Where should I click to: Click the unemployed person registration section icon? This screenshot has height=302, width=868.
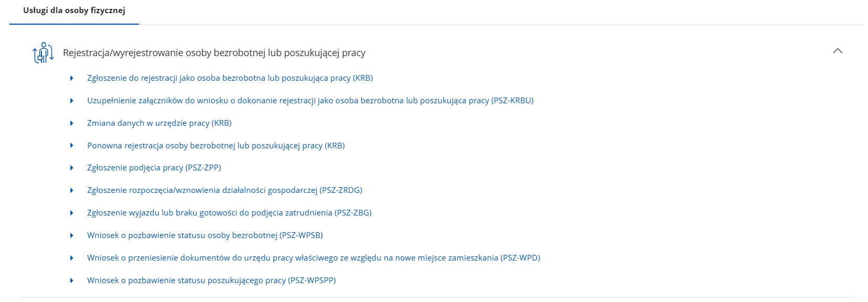43,53
